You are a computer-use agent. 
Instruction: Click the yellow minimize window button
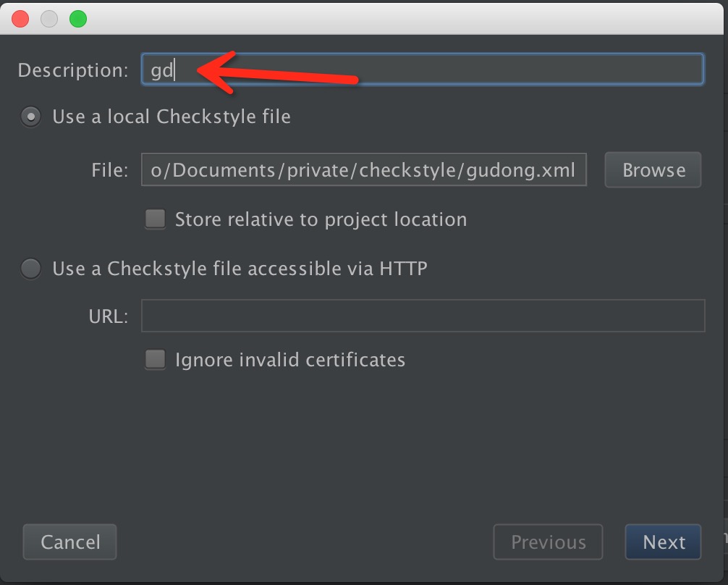tap(49, 19)
